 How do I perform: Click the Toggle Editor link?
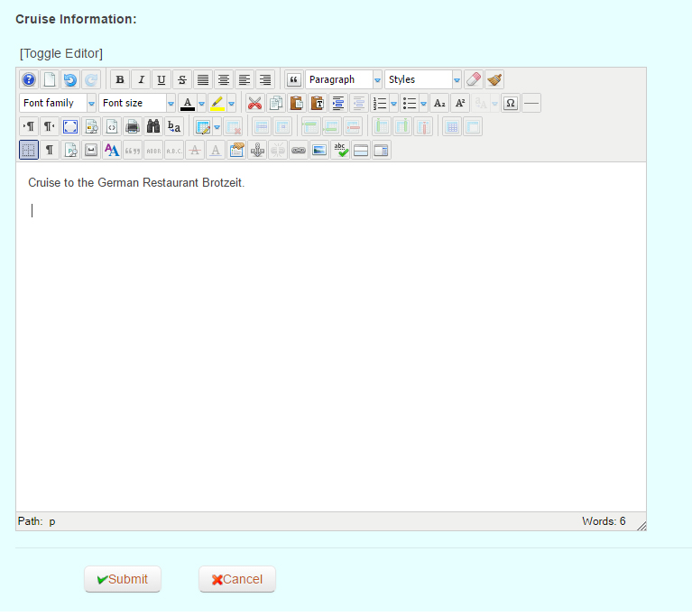pyautogui.click(x=61, y=53)
